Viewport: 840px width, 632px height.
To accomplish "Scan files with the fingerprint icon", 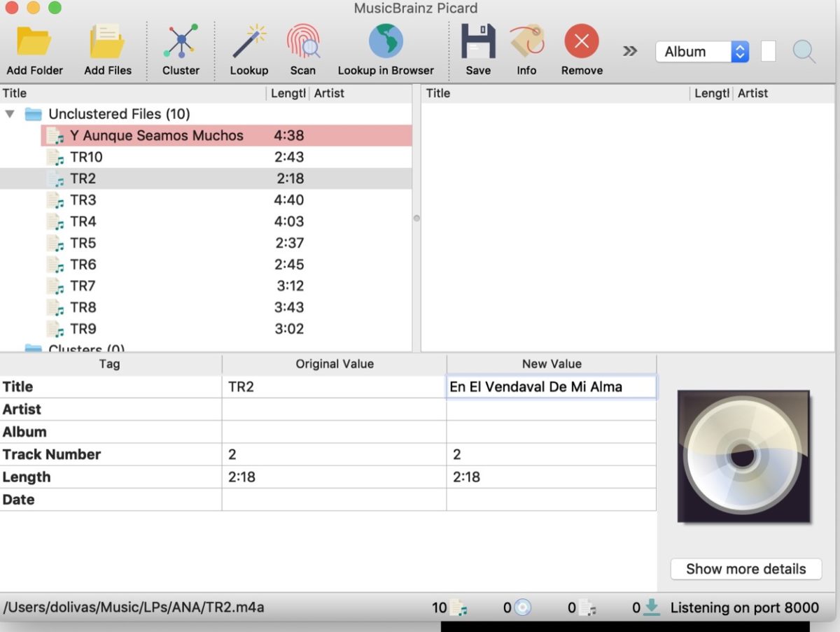I will click(x=303, y=42).
